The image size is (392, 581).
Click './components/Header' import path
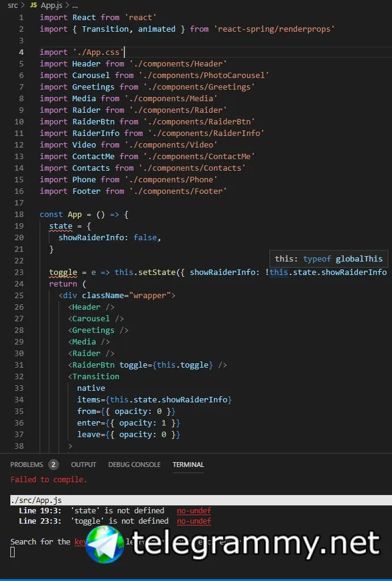(178, 64)
